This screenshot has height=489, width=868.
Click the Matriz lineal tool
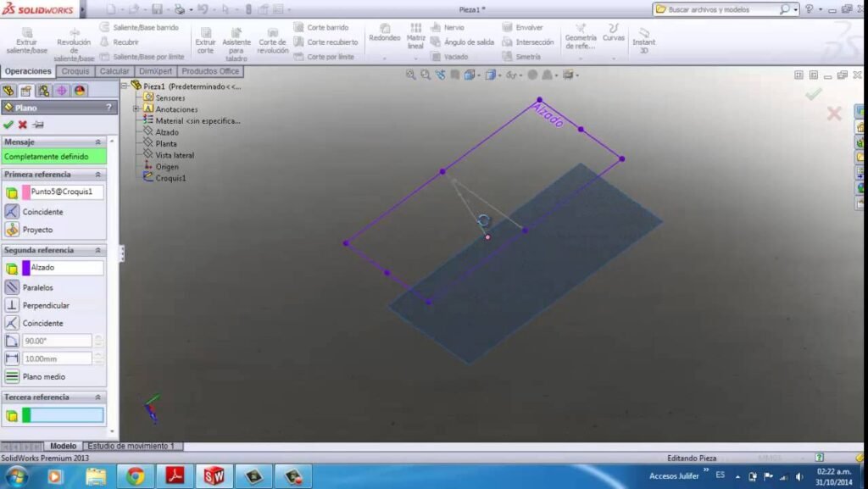coord(415,36)
